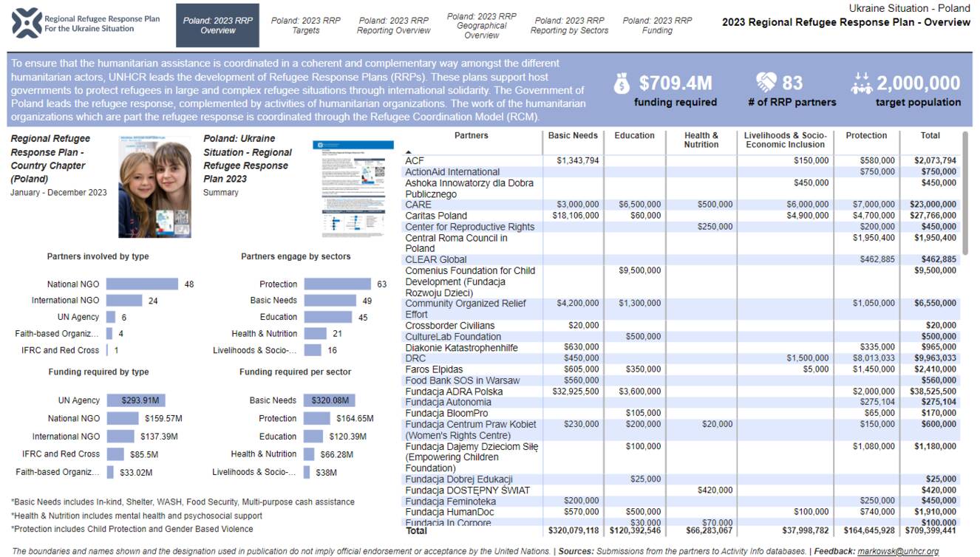Open 2023 RRP Reporting by Sectors tab
Image resolution: width=980 pixels, height=557 pixels.
click(x=569, y=25)
